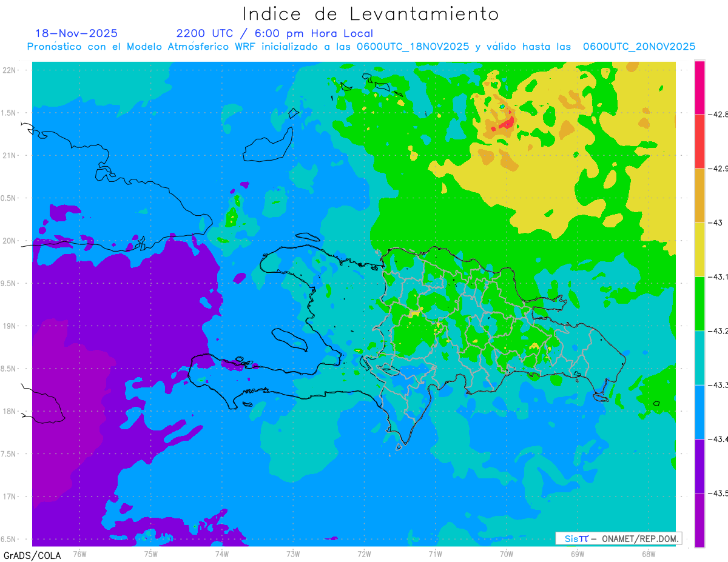The height and width of the screenshot is (562, 728).
Task: Click the '70W' longitude label
Action: click(506, 554)
